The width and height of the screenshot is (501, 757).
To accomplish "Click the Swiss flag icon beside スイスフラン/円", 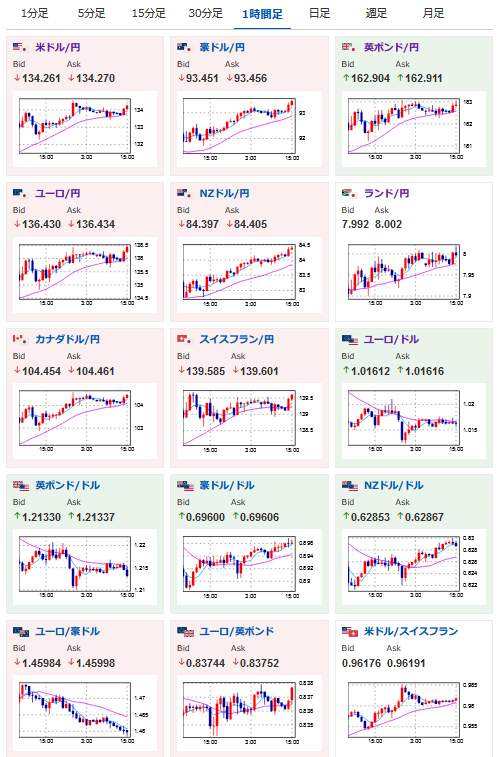I will pos(184,339).
